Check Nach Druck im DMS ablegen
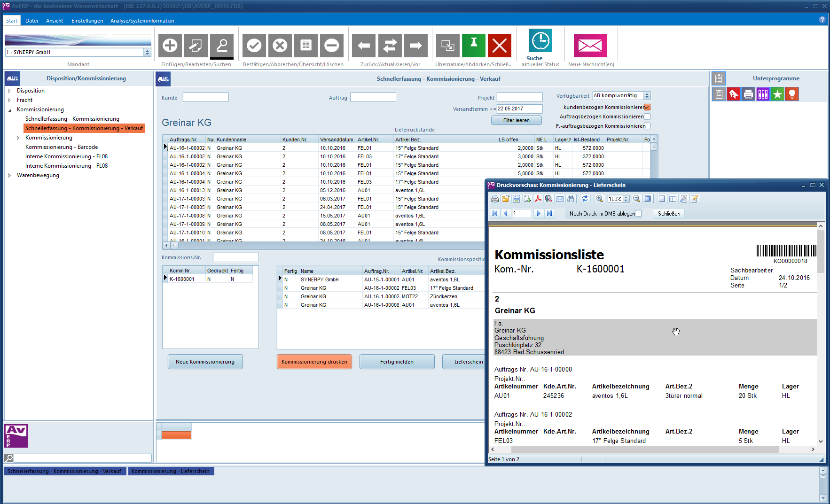The width and height of the screenshot is (830, 504). (x=638, y=213)
